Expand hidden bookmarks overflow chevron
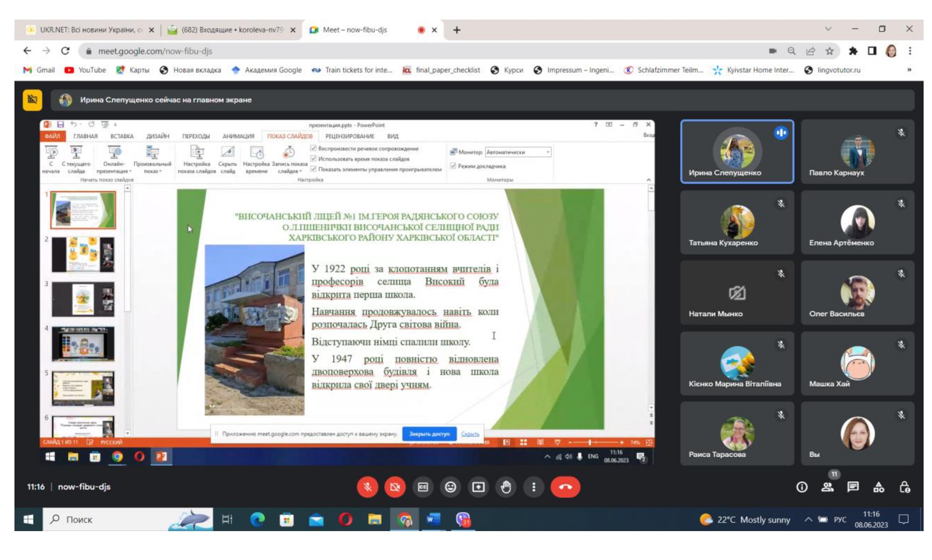 [909, 70]
